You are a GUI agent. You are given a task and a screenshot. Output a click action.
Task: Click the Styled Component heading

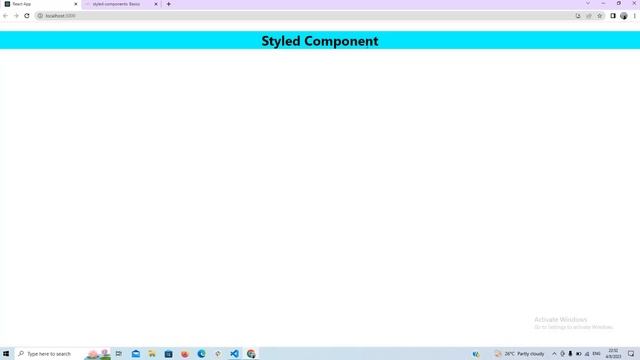(320, 41)
